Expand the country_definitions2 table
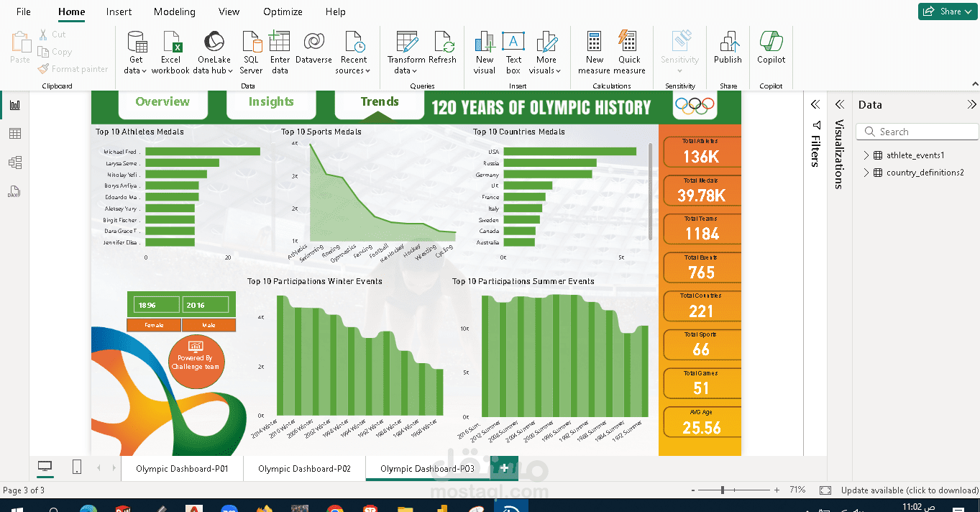 [x=866, y=173]
